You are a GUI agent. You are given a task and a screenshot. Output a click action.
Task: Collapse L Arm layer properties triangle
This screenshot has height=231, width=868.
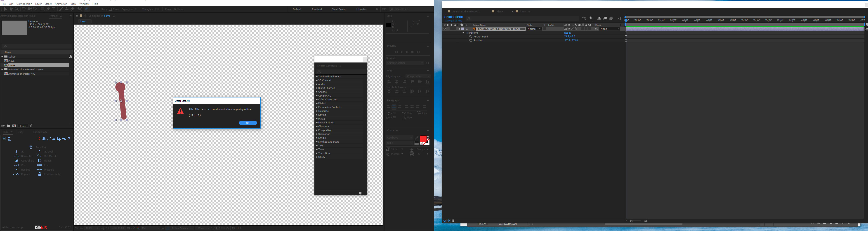(460, 29)
